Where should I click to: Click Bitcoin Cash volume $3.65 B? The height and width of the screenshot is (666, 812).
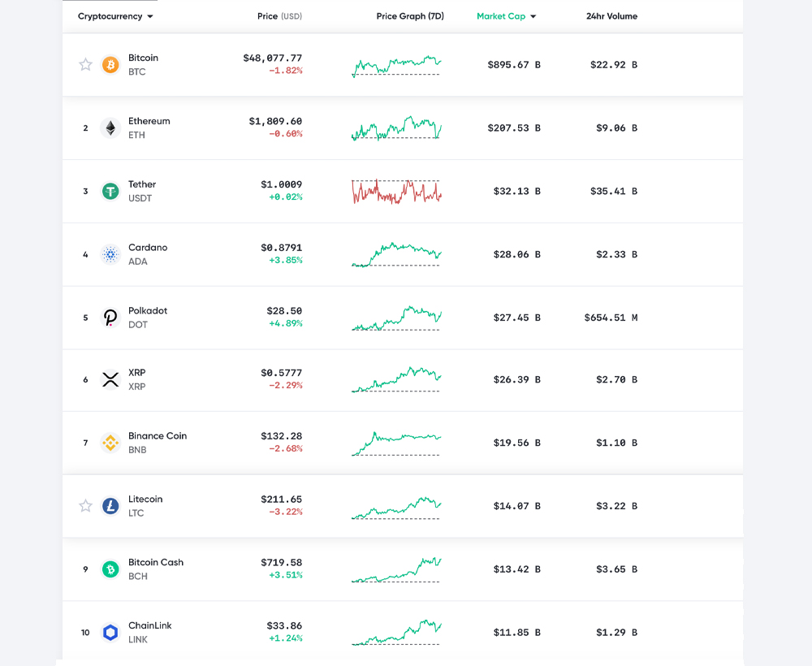point(617,569)
